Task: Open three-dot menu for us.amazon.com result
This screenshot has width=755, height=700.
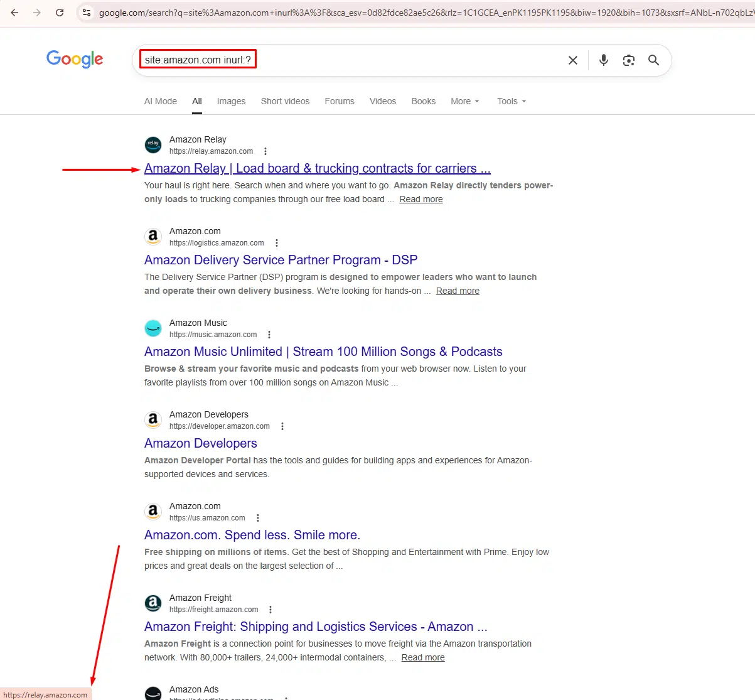Action: [x=258, y=518]
